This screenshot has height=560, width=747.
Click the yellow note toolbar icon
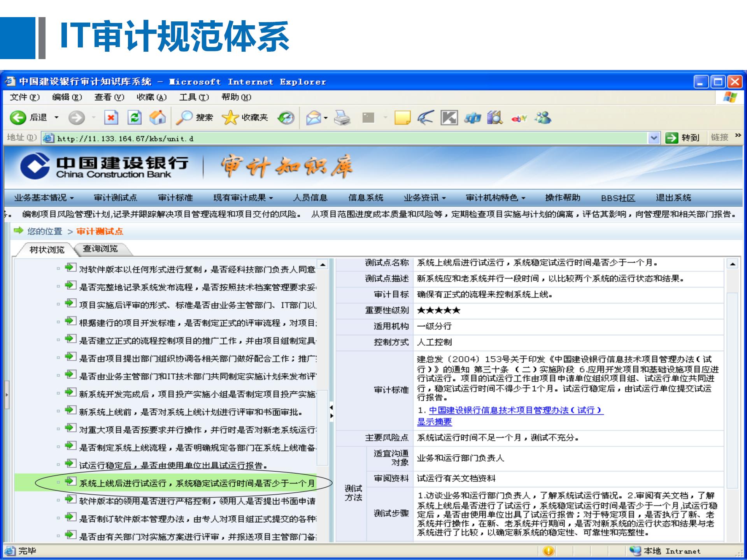402,117
